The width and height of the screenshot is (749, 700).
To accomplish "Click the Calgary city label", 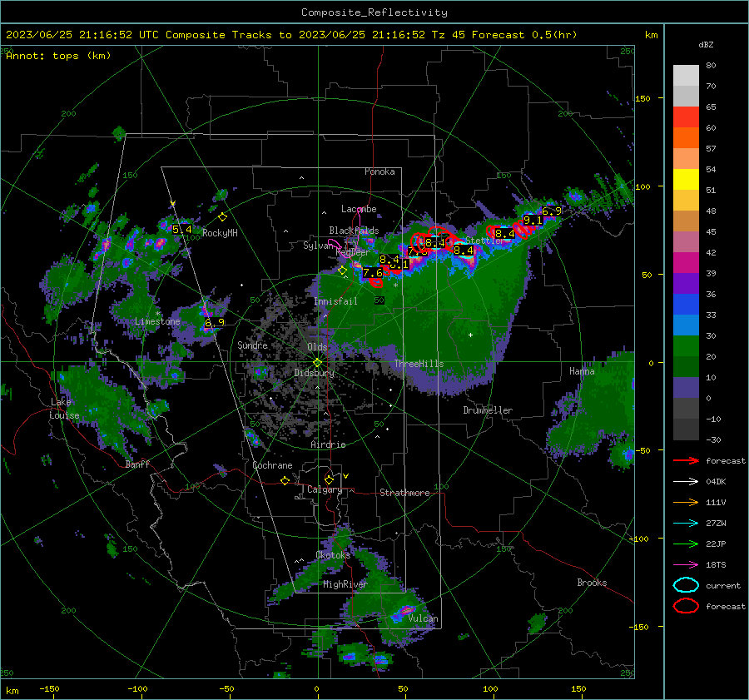I will (325, 489).
